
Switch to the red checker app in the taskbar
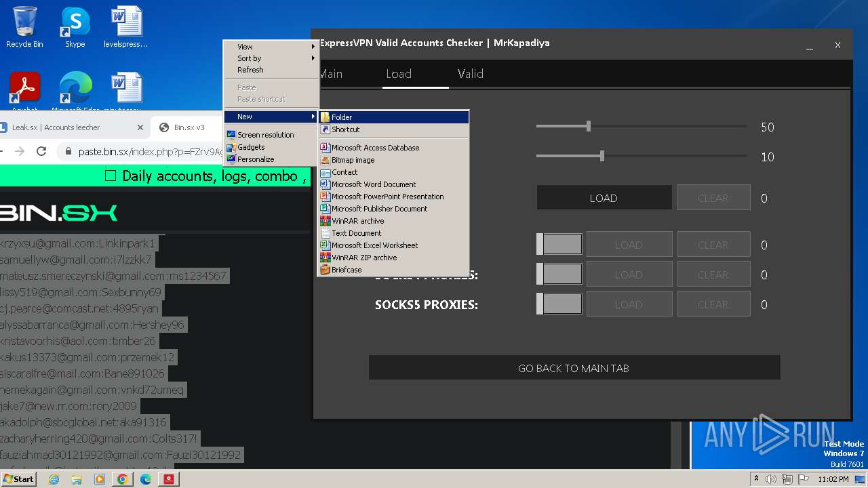click(x=169, y=479)
